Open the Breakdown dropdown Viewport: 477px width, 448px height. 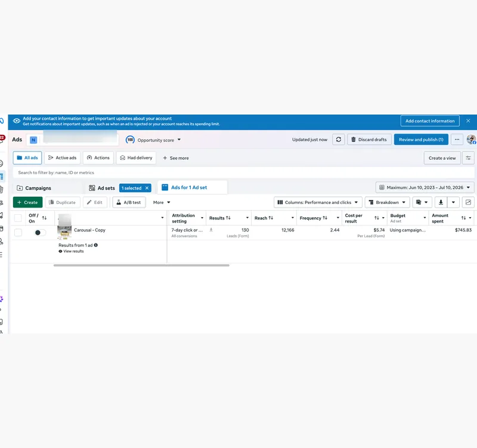pos(387,202)
